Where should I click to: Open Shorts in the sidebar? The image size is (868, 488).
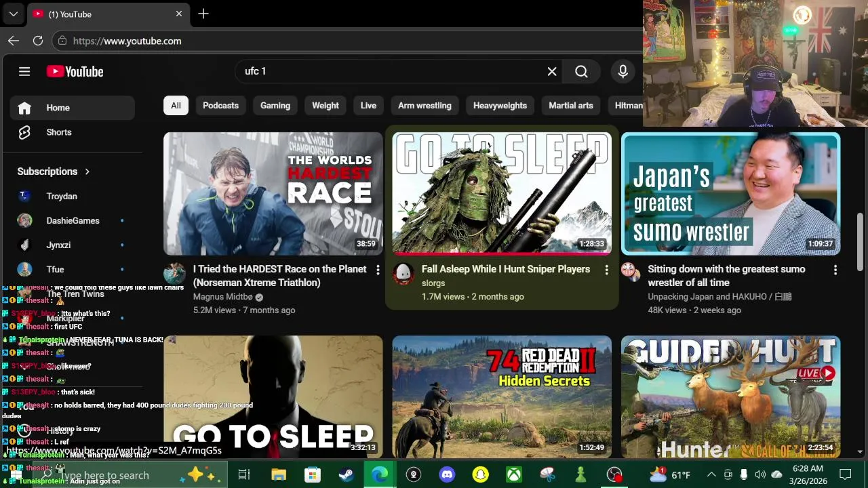tap(72, 132)
